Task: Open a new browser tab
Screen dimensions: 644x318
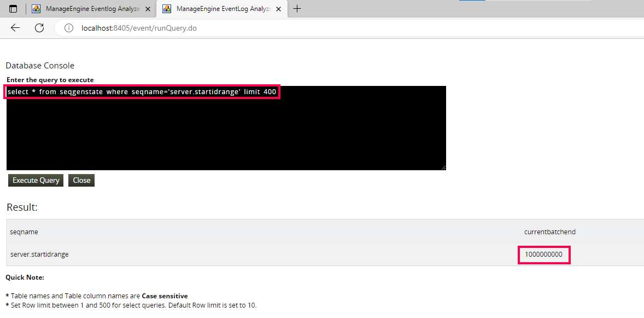Action: (x=297, y=9)
